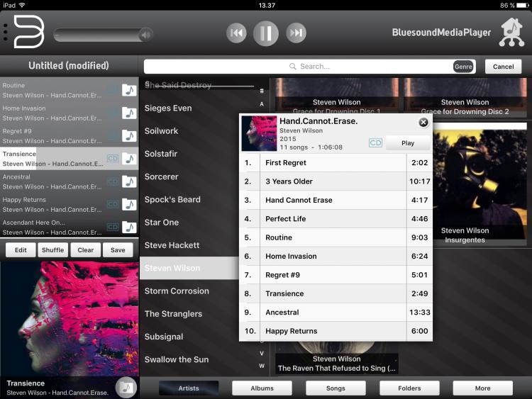Switch to the Artists tab

click(189, 388)
